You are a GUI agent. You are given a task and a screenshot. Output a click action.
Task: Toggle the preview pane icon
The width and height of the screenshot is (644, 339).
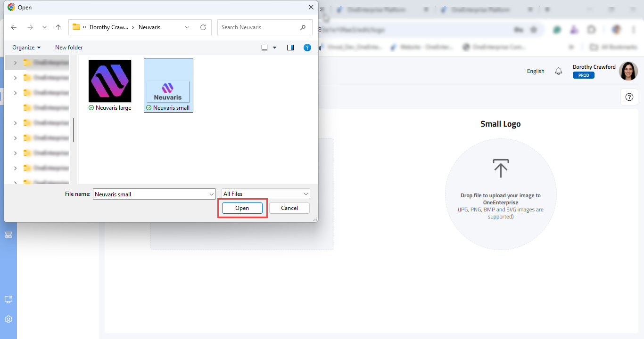(290, 48)
